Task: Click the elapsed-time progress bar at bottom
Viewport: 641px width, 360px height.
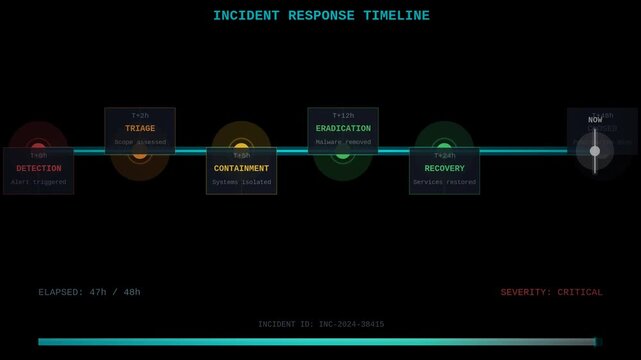Action: click(320, 342)
